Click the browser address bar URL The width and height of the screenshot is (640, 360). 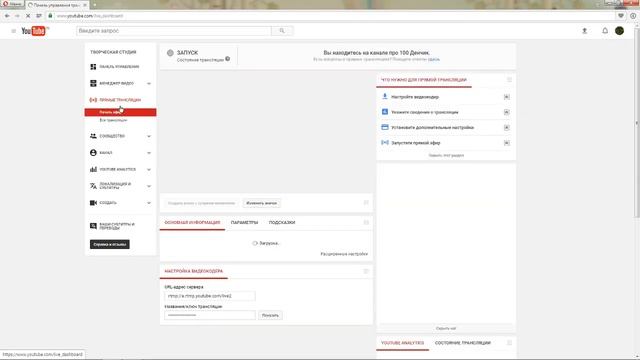pyautogui.click(x=90, y=16)
